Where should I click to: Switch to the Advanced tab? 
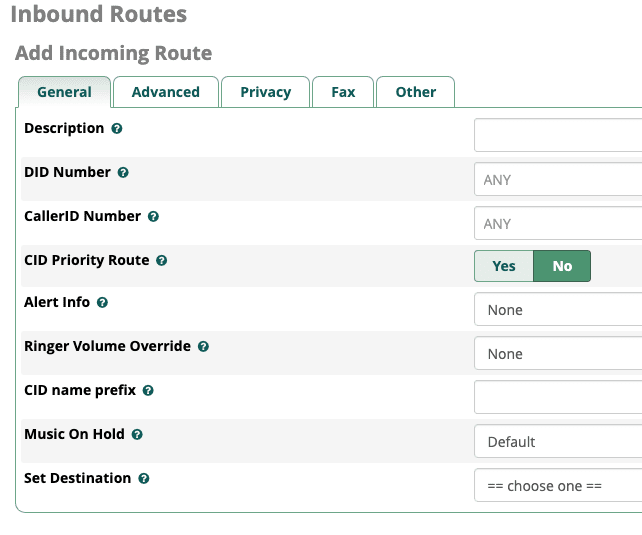point(165,92)
